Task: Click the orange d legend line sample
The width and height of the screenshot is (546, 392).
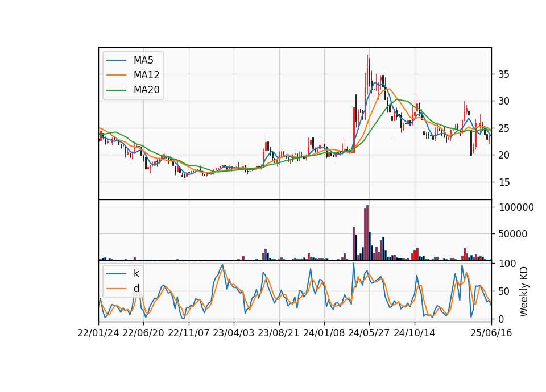Action: tap(116, 289)
